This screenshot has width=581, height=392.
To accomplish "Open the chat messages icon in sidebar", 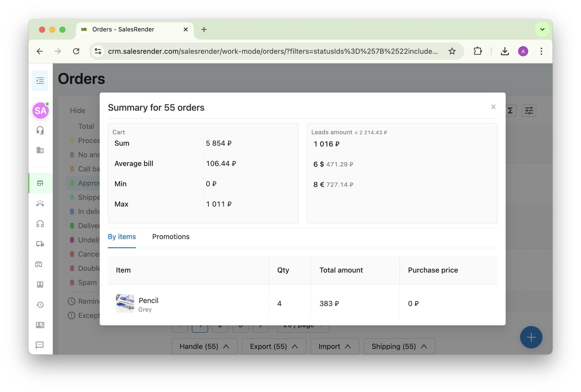I will click(x=40, y=345).
